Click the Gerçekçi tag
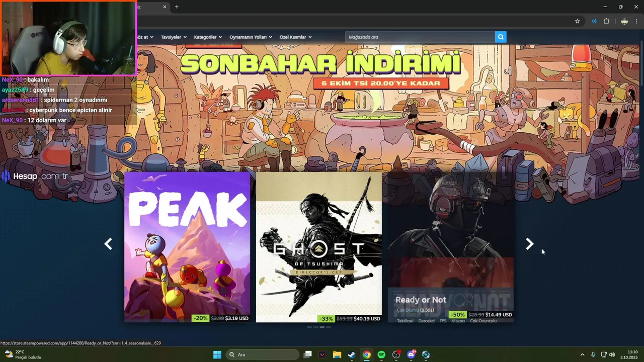The height and width of the screenshot is (362, 644). 426,321
